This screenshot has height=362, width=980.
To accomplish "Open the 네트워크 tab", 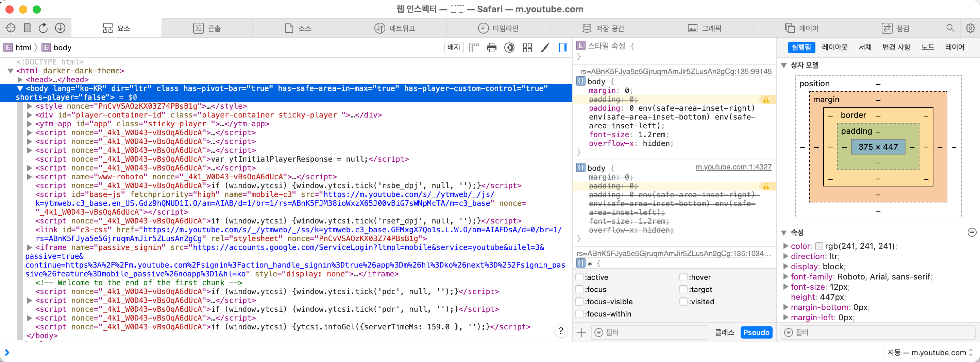I will tap(394, 28).
